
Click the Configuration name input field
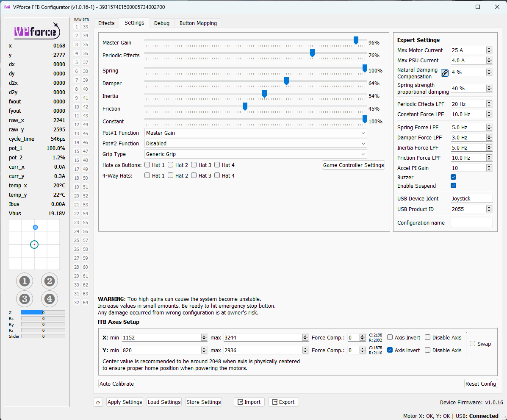coord(471,223)
